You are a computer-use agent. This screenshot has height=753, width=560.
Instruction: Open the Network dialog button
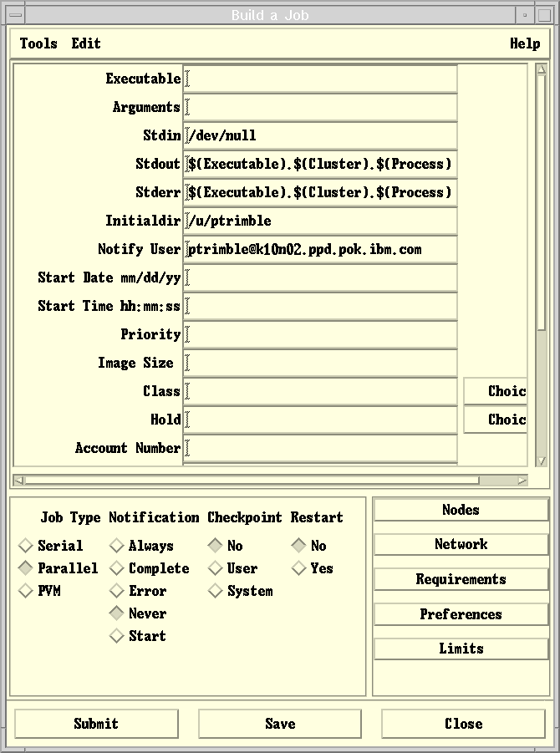[461, 544]
